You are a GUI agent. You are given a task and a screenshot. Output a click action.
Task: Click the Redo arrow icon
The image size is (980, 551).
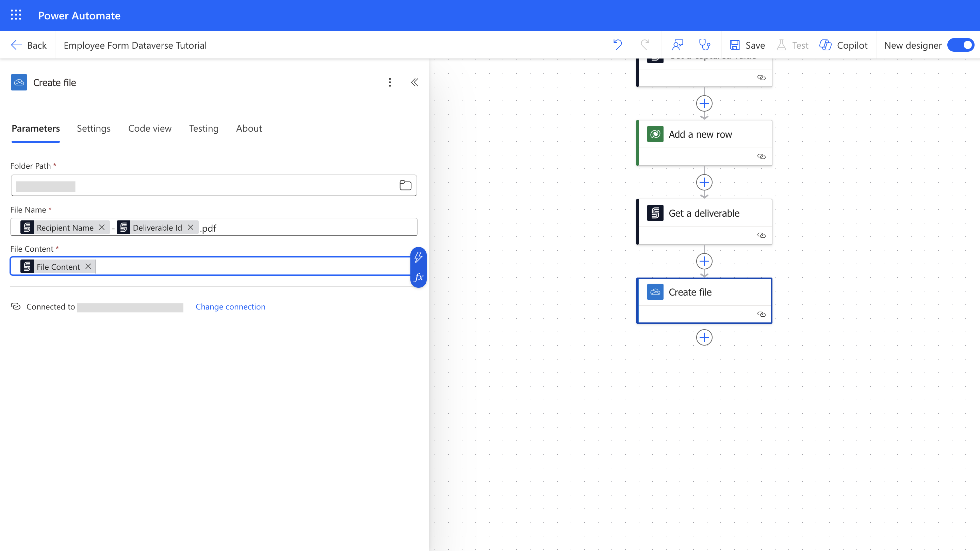(x=645, y=45)
